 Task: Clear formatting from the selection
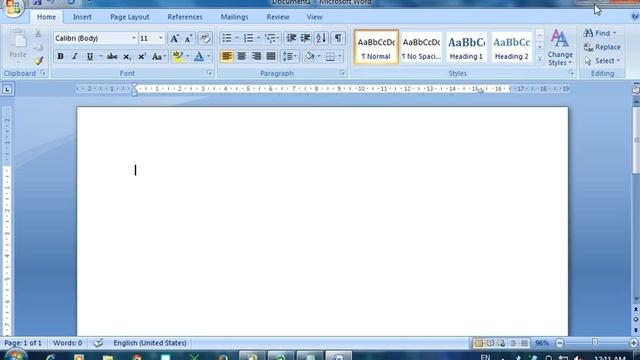tap(205, 38)
